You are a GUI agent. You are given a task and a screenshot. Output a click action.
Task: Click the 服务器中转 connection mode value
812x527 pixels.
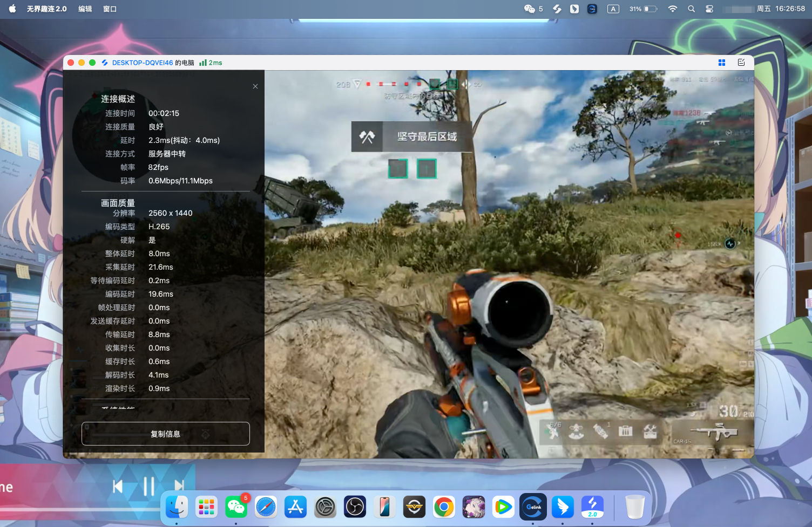[x=167, y=154]
